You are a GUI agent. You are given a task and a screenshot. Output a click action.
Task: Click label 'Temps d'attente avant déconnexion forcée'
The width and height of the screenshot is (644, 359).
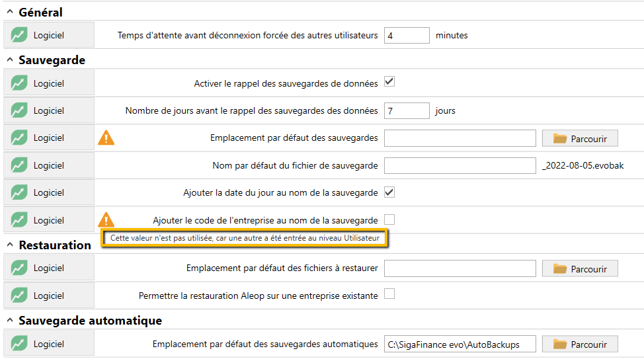click(x=248, y=35)
